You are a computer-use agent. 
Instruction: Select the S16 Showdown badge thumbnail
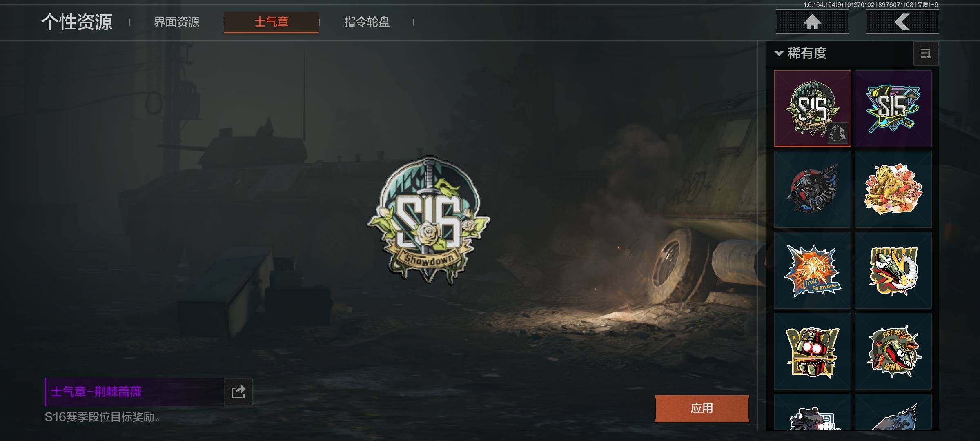pyautogui.click(x=812, y=108)
